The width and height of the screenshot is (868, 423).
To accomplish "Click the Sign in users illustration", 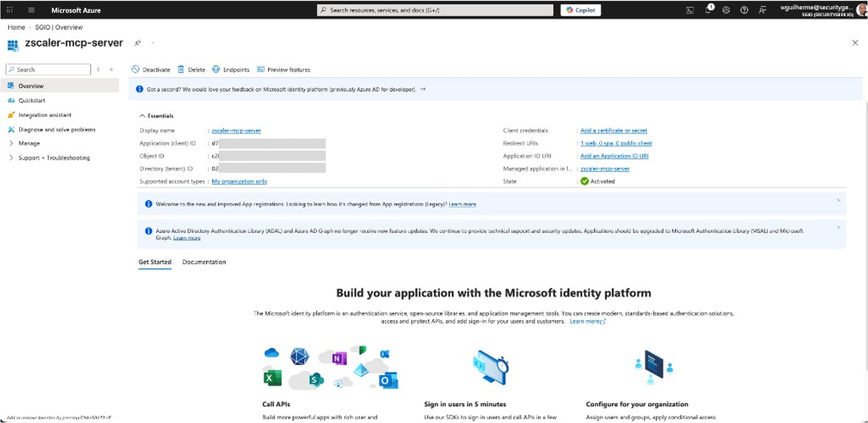I will [491, 367].
